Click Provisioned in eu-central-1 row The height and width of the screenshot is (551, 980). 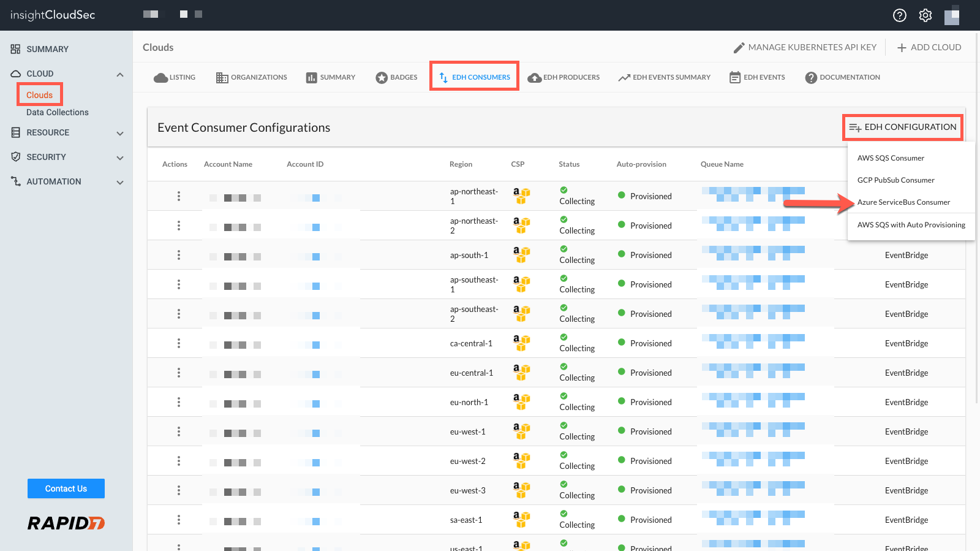(x=651, y=373)
